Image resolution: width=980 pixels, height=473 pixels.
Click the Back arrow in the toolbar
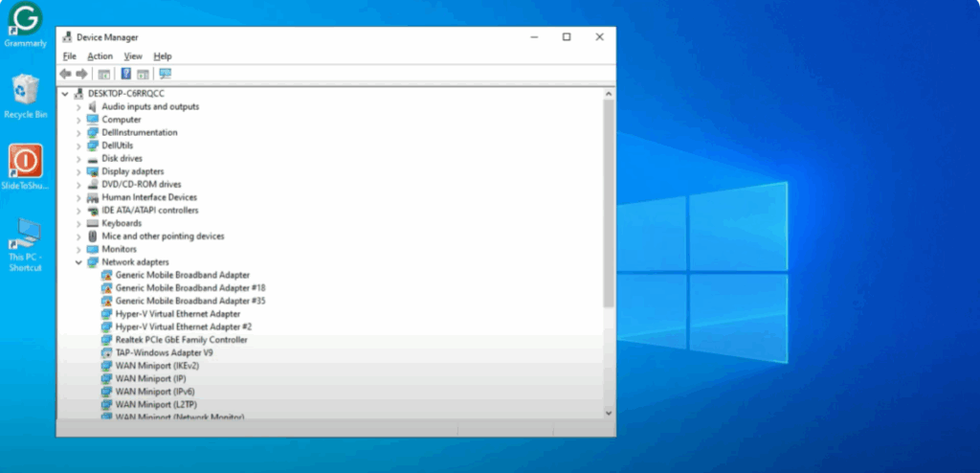(x=65, y=74)
